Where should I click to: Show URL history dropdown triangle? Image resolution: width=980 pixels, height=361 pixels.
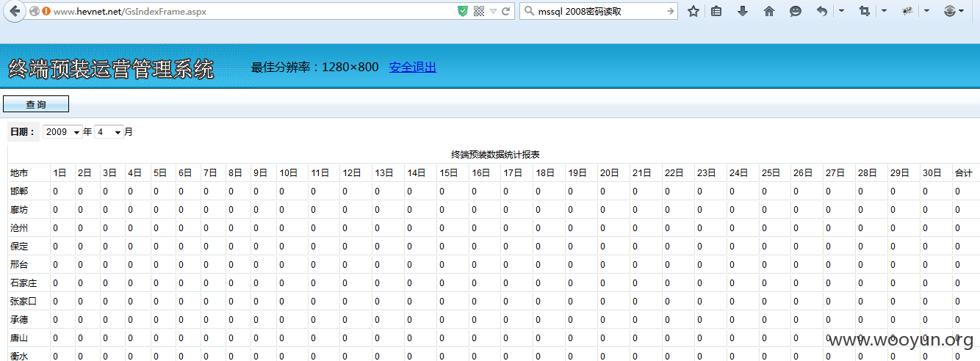493,12
